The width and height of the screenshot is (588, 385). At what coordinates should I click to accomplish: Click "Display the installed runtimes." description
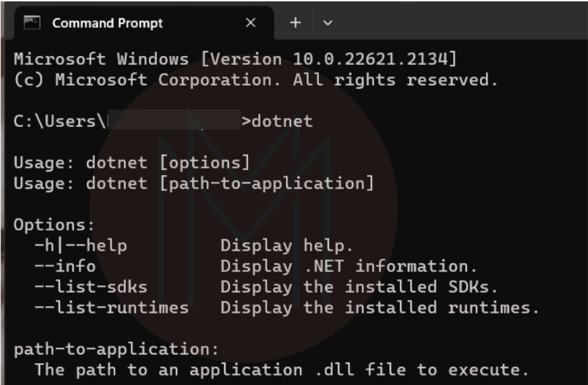point(379,308)
